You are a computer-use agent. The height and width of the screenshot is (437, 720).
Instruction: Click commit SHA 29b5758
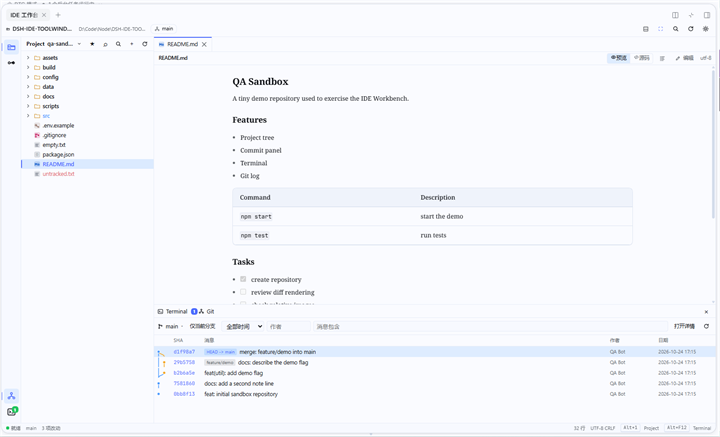[184, 363]
